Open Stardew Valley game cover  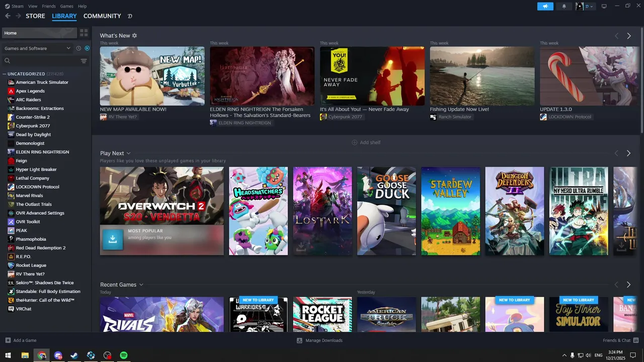point(450,211)
